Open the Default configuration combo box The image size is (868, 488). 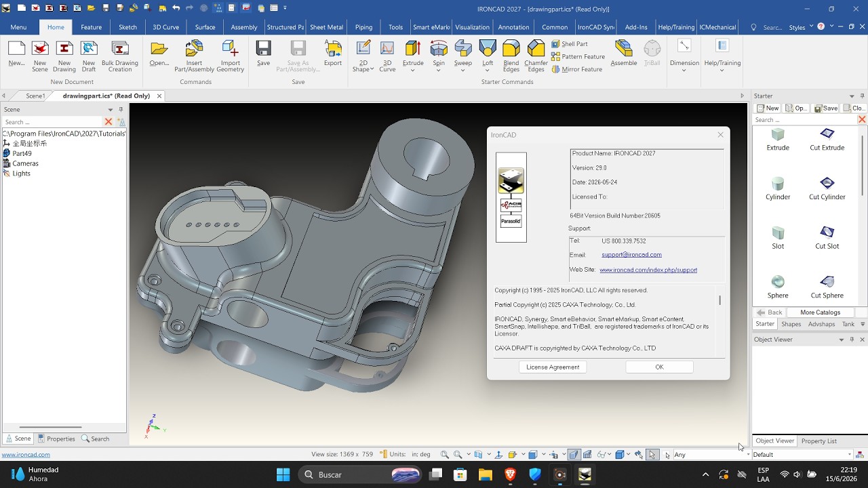coord(802,455)
